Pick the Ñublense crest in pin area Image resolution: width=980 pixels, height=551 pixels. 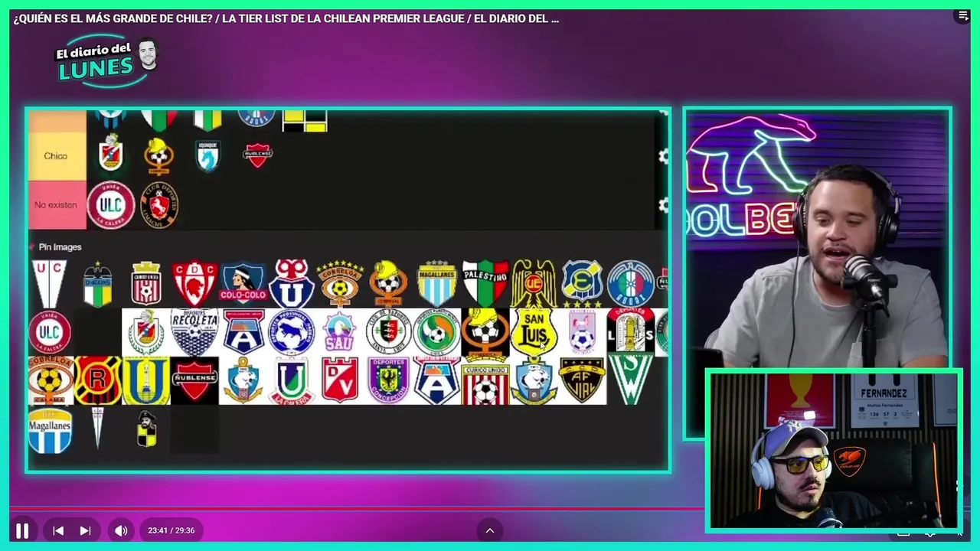coord(194,380)
